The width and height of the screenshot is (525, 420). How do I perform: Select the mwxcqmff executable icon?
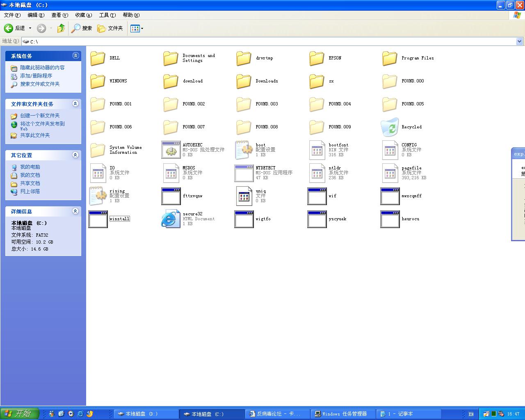(390, 196)
